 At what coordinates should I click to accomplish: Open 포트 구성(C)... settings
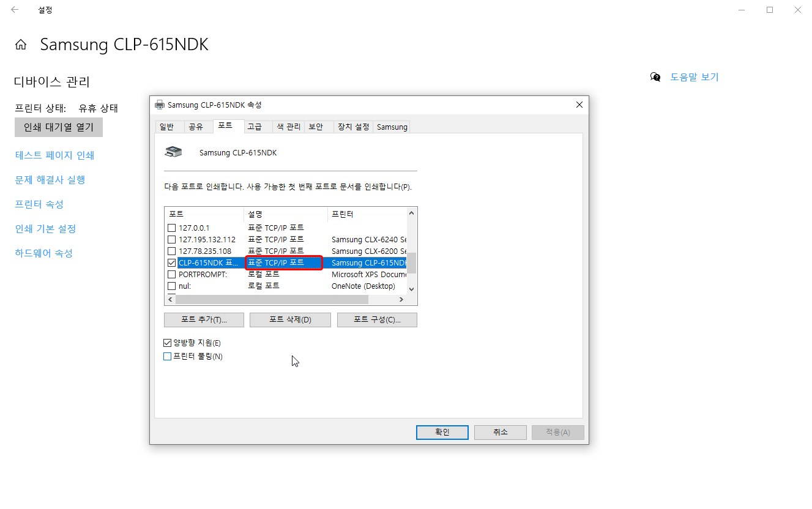[377, 320]
